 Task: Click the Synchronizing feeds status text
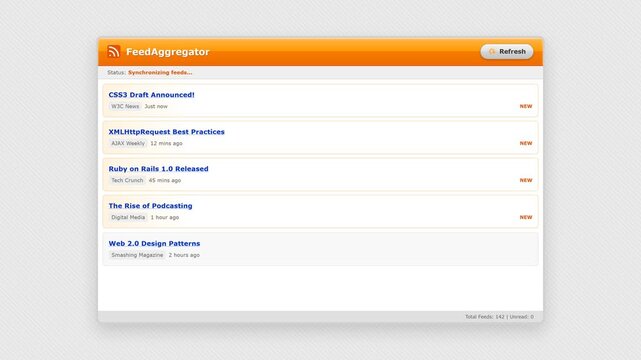[160, 72]
